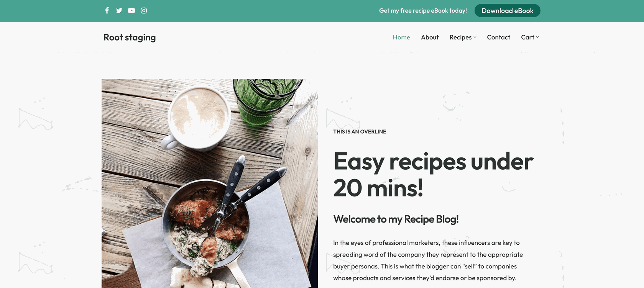Screen dimensions: 644x288
Task: Open the Contact page link
Action: coord(498,37)
